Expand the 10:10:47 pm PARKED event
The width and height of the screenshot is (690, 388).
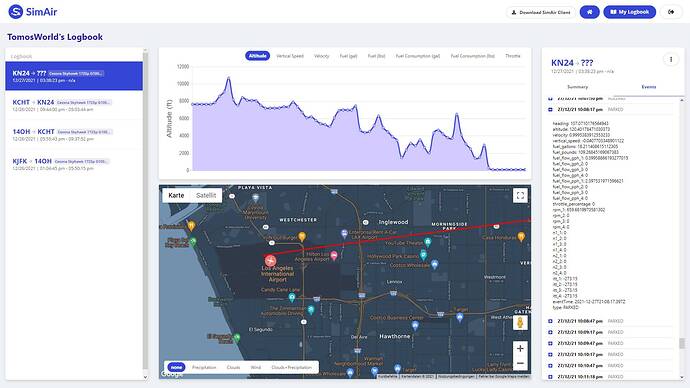(550, 366)
